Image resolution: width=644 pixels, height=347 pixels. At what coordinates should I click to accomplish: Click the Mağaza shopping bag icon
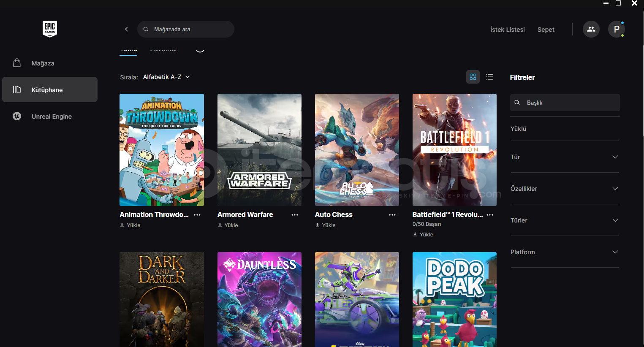[x=17, y=63]
